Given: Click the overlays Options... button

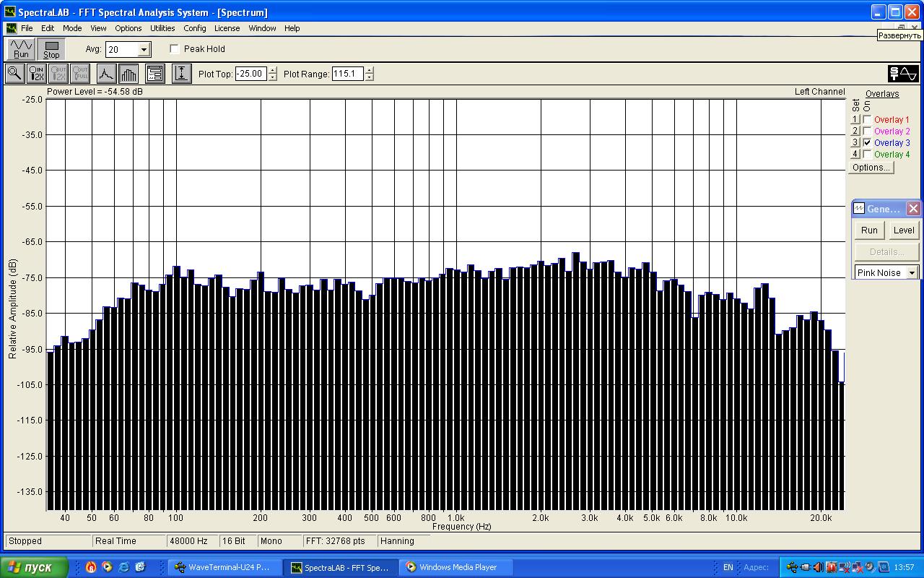Looking at the screenshot, I should 871,168.
